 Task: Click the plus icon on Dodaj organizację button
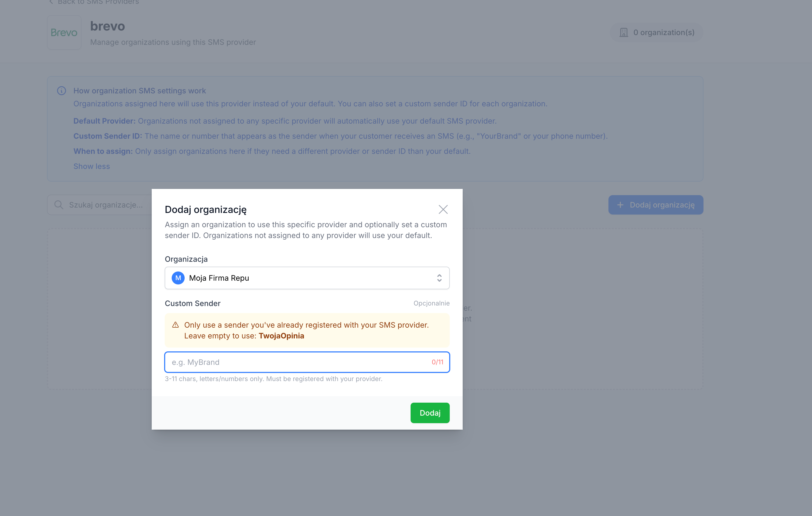point(620,205)
